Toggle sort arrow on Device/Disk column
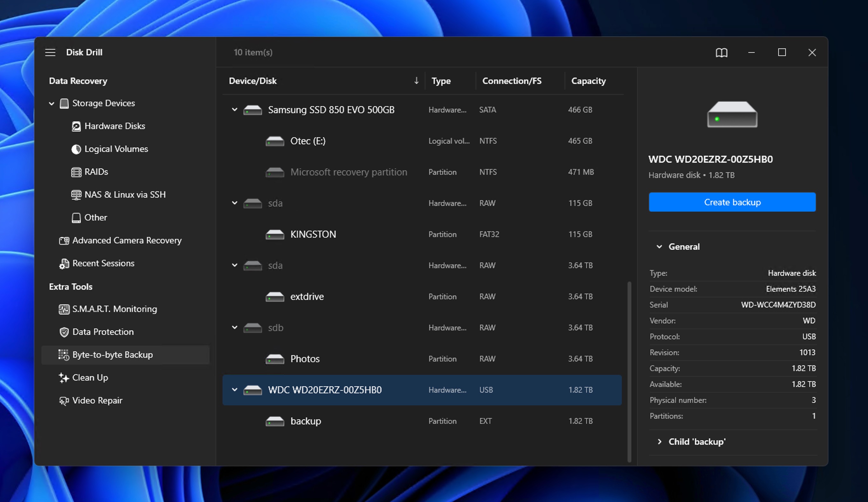The width and height of the screenshot is (868, 502). click(x=416, y=81)
